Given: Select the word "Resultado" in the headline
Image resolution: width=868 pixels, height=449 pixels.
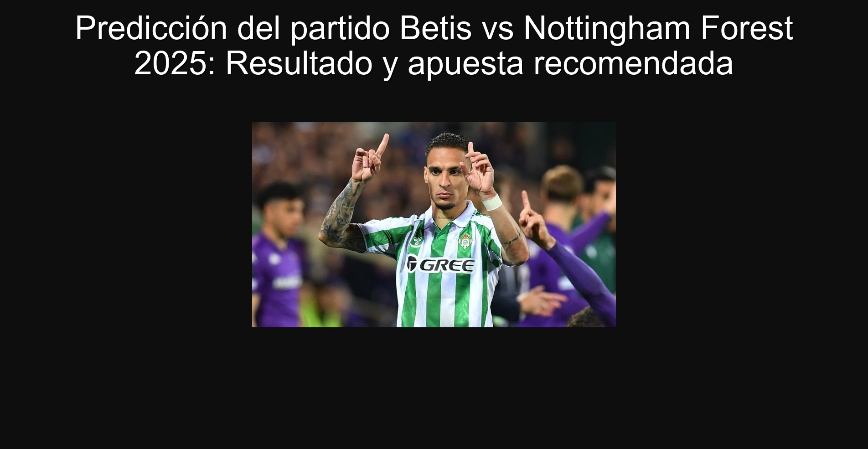Looking at the screenshot, I should pyautogui.click(x=300, y=63).
